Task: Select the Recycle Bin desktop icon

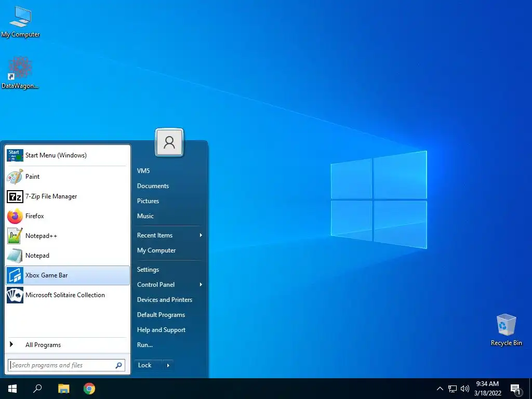Action: [506, 330]
